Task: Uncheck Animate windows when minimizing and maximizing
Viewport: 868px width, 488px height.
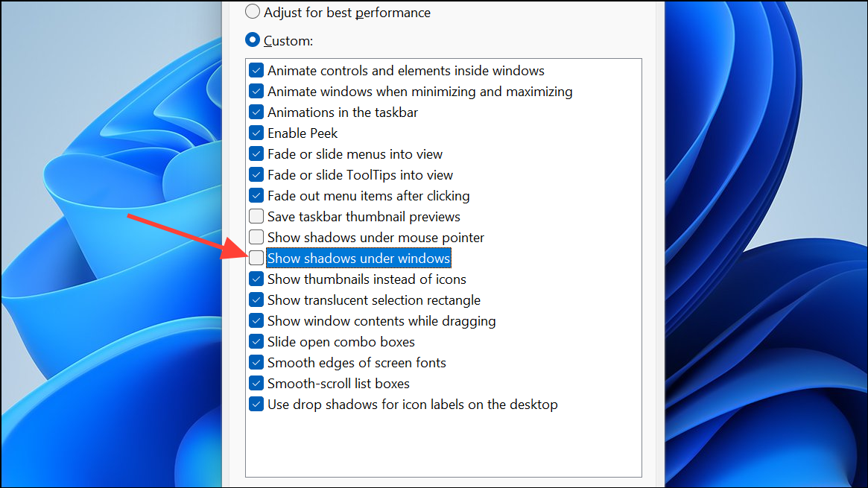Action: click(256, 91)
